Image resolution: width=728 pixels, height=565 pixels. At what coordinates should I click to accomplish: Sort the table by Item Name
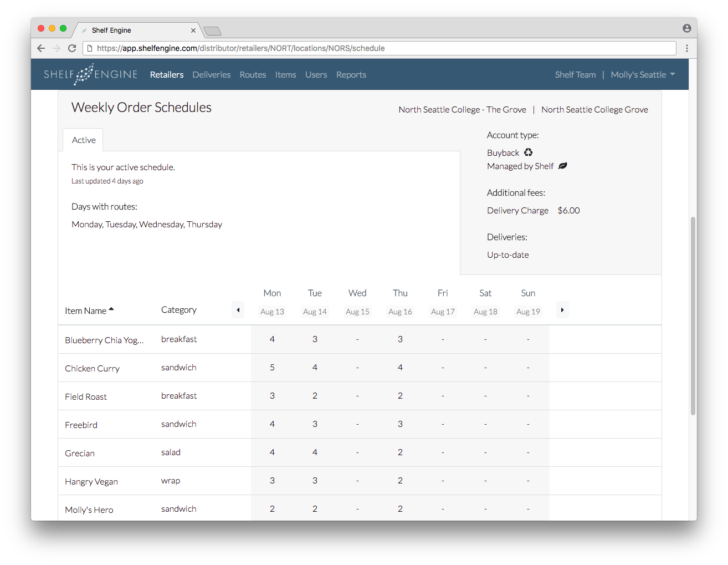coord(89,311)
